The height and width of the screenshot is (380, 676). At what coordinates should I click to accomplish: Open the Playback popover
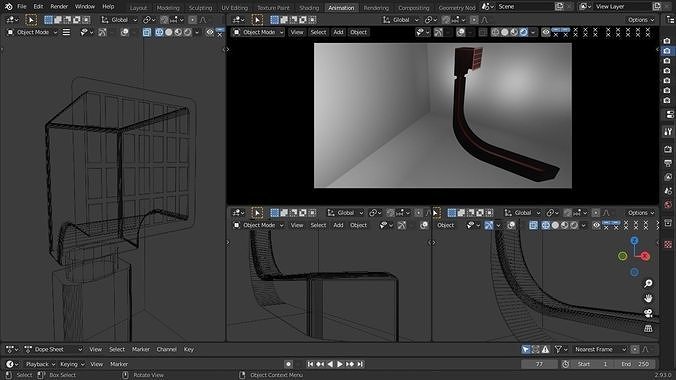(41, 364)
